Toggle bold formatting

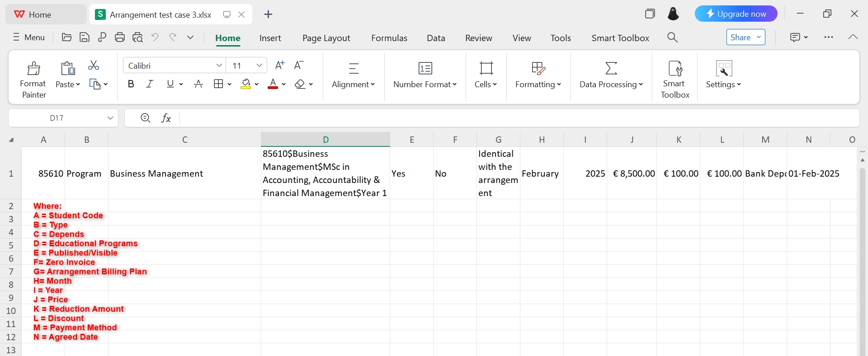click(131, 84)
